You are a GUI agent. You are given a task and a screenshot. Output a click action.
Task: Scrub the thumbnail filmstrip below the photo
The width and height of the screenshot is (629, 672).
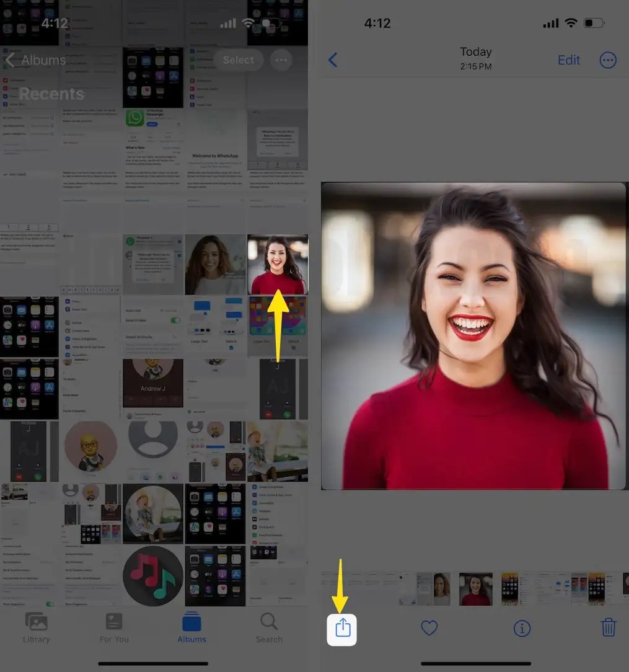[475, 588]
